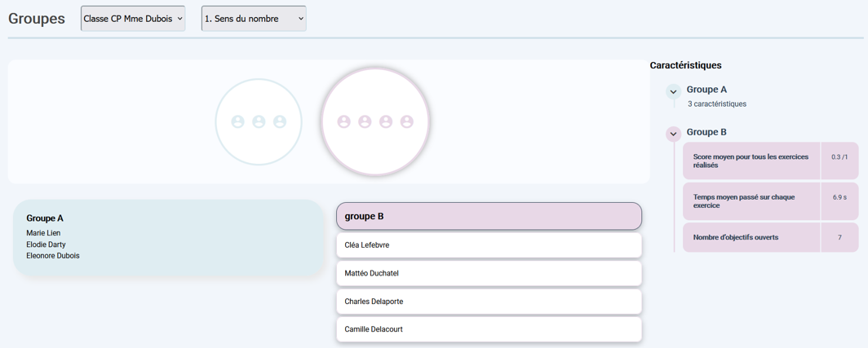Click the fourth pink avatar in Groupe B circle
Screen dimensions: 868x348
coord(407,121)
